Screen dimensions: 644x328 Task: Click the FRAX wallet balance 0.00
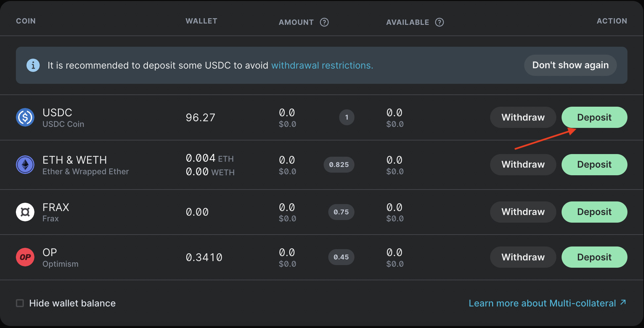(x=197, y=212)
